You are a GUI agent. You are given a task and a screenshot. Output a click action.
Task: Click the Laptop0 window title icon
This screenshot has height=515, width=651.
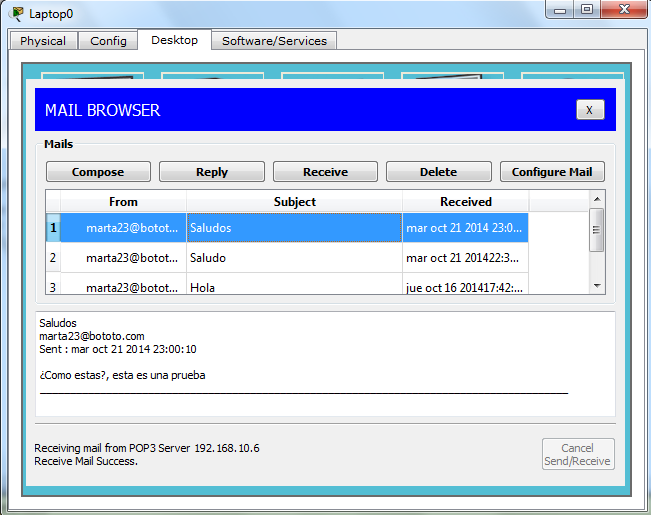[17, 14]
